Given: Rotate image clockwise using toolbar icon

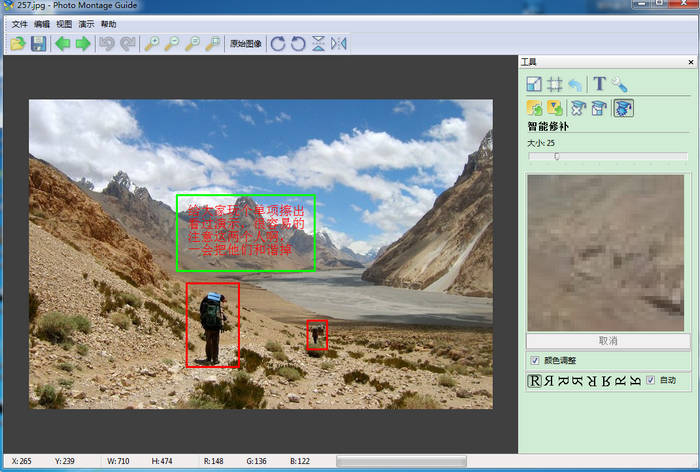Looking at the screenshot, I should click(x=278, y=43).
